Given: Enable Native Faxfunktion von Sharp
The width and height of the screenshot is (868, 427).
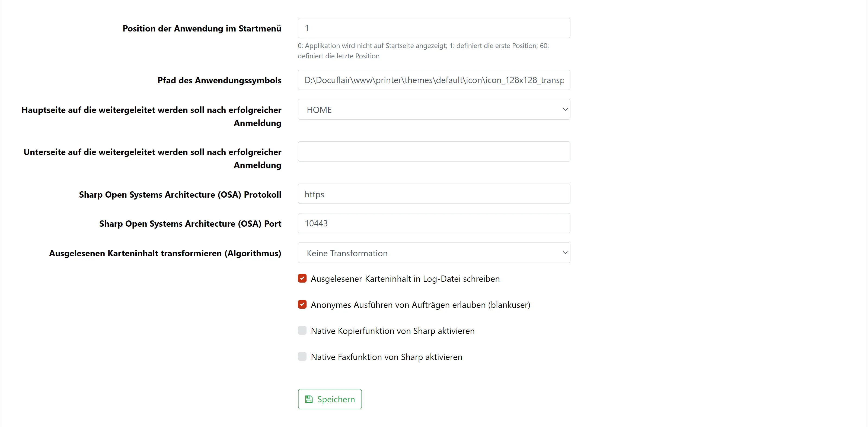Looking at the screenshot, I should tap(302, 356).
